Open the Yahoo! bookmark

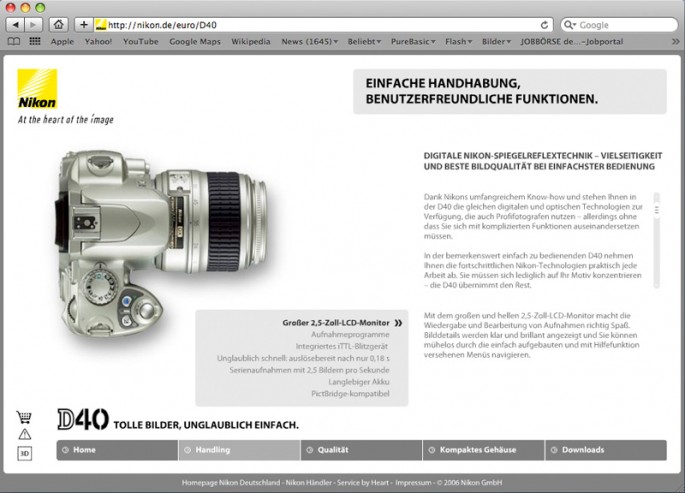click(x=98, y=41)
